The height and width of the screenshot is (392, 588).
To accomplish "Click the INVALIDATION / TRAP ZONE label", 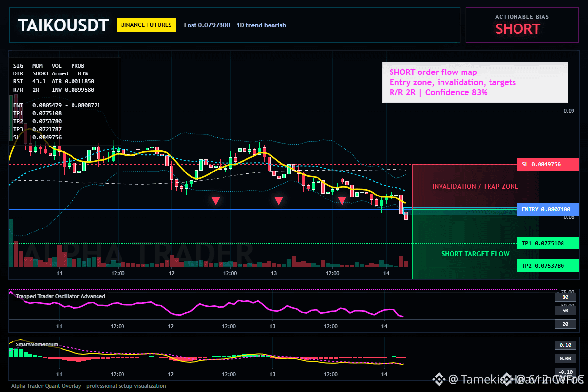I will 475,186.
